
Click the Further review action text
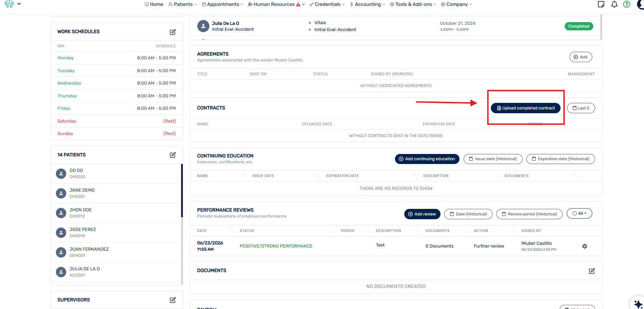point(489,246)
